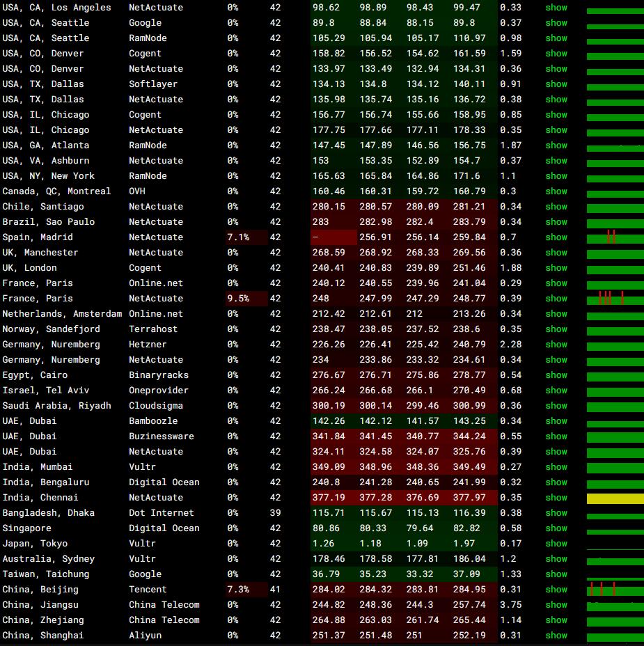Click show for China, Jiangsu row

[556, 605]
